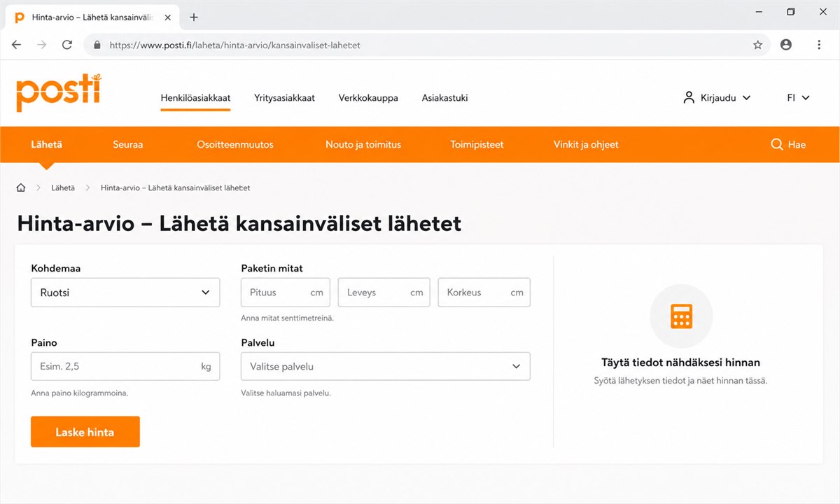840x504 pixels.
Task: Click the home icon in breadcrumb
Action: (21, 188)
